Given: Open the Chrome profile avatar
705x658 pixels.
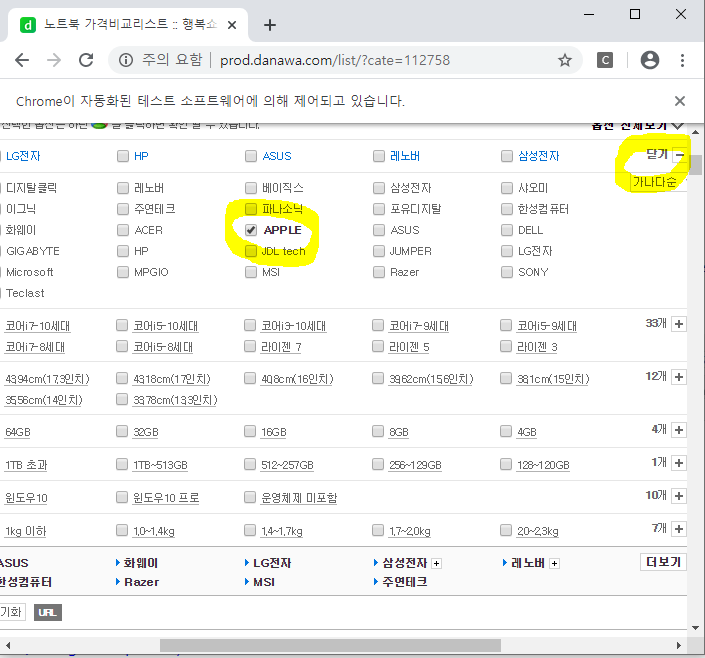Looking at the screenshot, I should 650,60.
